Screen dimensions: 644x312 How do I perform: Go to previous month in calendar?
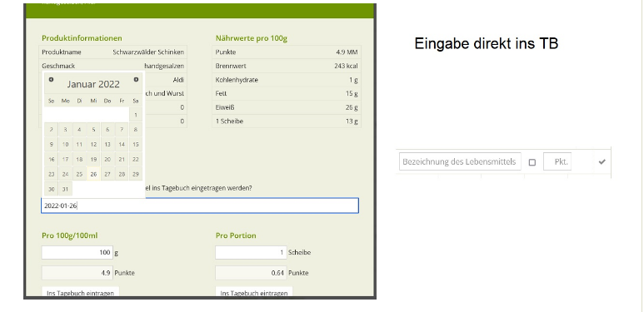tap(51, 80)
